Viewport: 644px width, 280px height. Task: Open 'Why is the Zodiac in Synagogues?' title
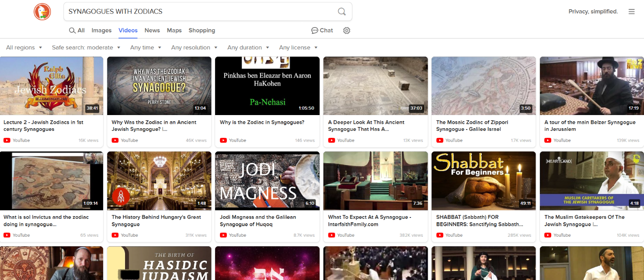click(262, 122)
